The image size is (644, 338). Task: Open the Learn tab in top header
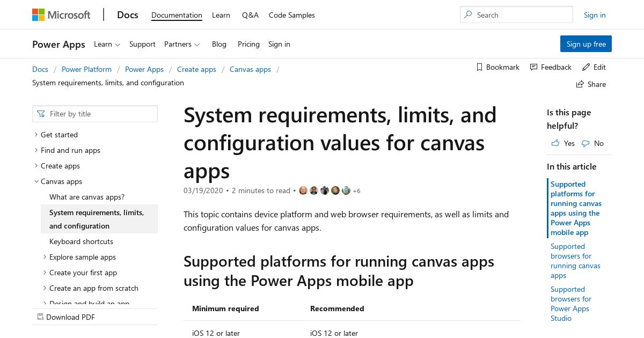[221, 15]
